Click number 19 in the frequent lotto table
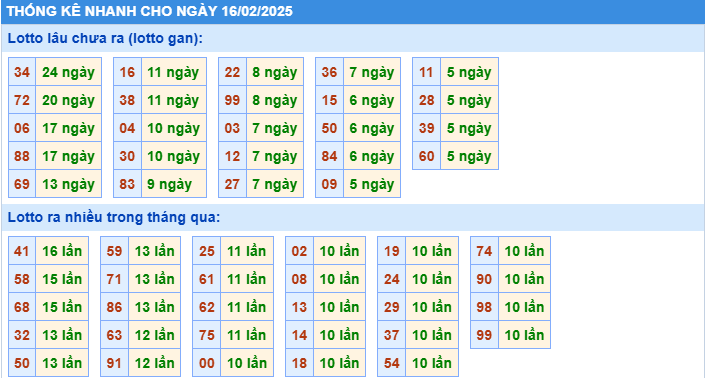This screenshot has height=378, width=708. [391, 251]
